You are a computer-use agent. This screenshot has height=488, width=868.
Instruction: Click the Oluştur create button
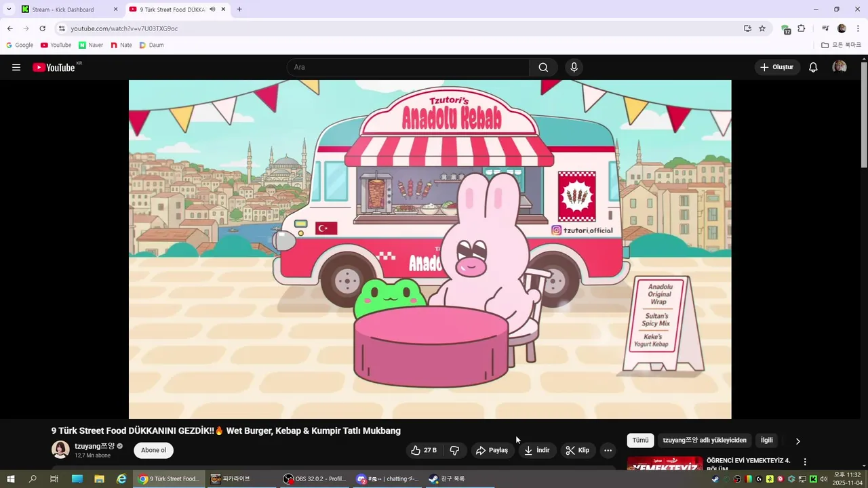click(777, 67)
